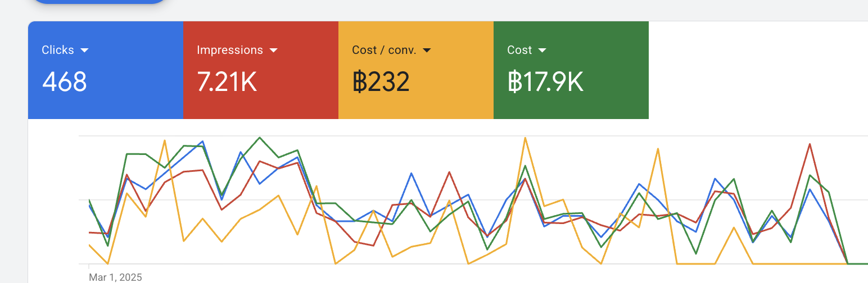The height and width of the screenshot is (283, 868).
Task: Select the yellow Cost / conv. scorecard
Action: pos(416,70)
